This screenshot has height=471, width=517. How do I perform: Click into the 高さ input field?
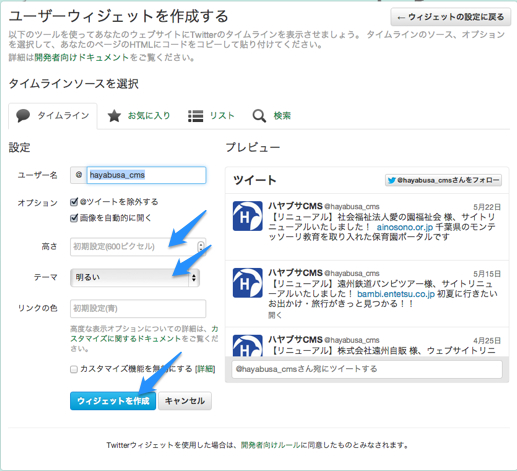pos(138,246)
